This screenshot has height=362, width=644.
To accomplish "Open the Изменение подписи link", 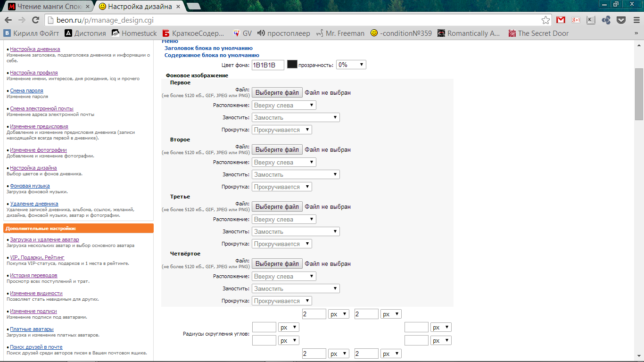I will pos(33,311).
